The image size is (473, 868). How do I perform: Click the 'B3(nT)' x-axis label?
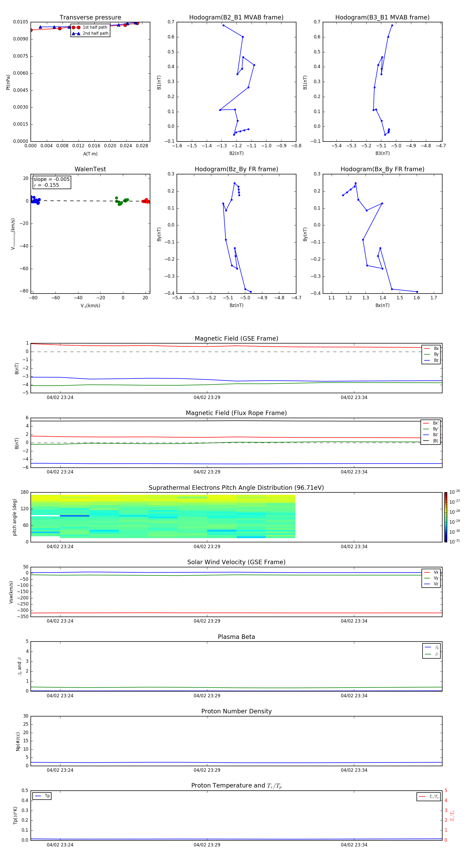click(x=382, y=153)
